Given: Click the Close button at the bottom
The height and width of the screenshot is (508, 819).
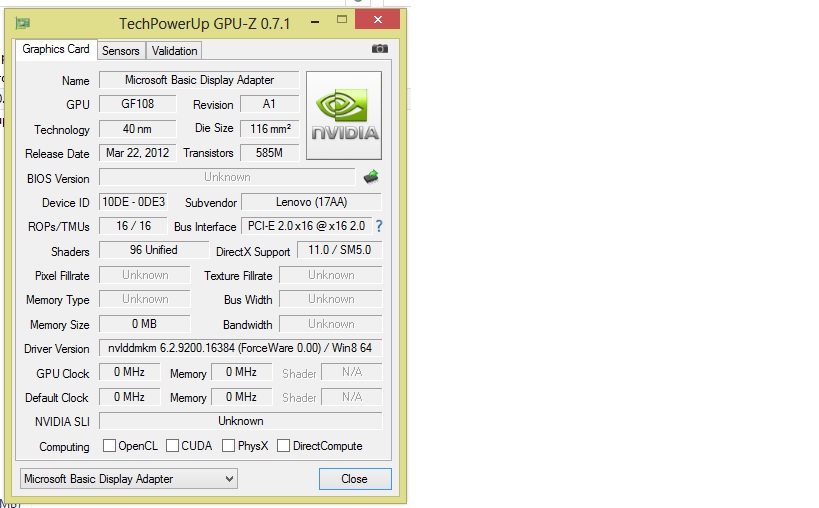Looking at the screenshot, I should (x=355, y=479).
